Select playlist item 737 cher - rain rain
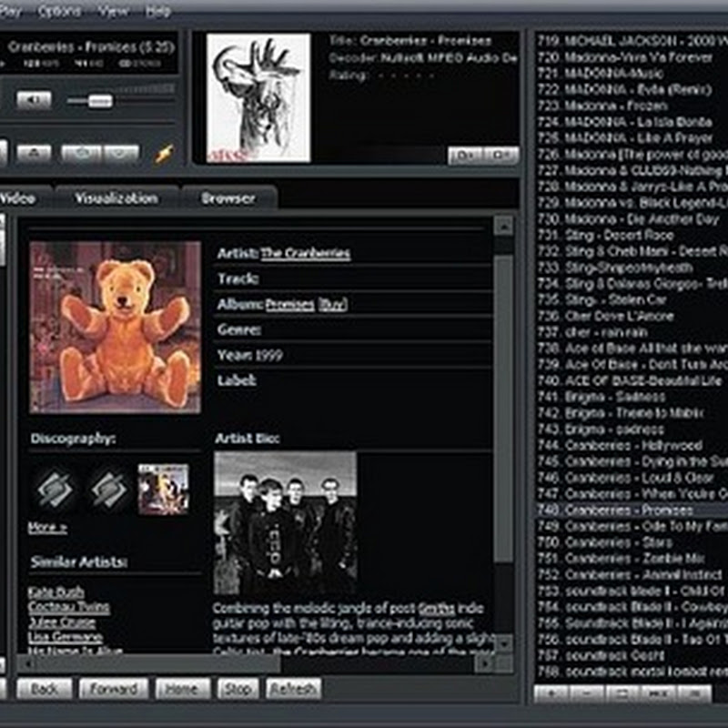This screenshot has width=728, height=728. pyautogui.click(x=632, y=332)
